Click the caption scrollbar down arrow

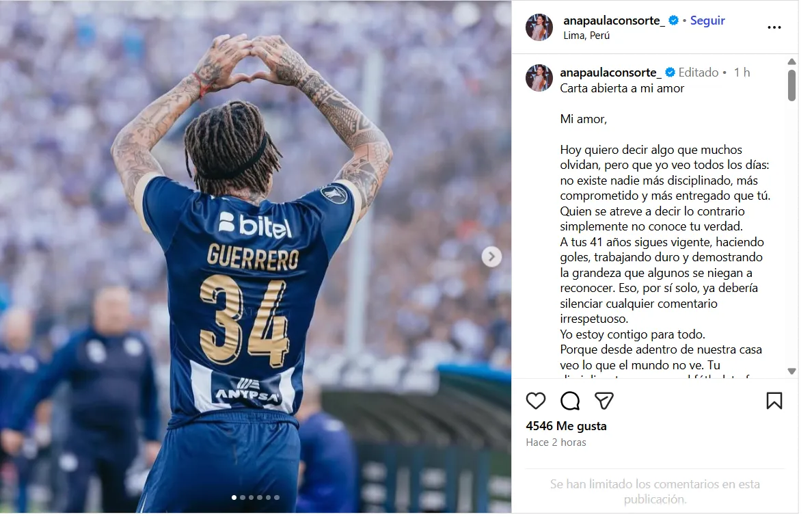tap(791, 371)
